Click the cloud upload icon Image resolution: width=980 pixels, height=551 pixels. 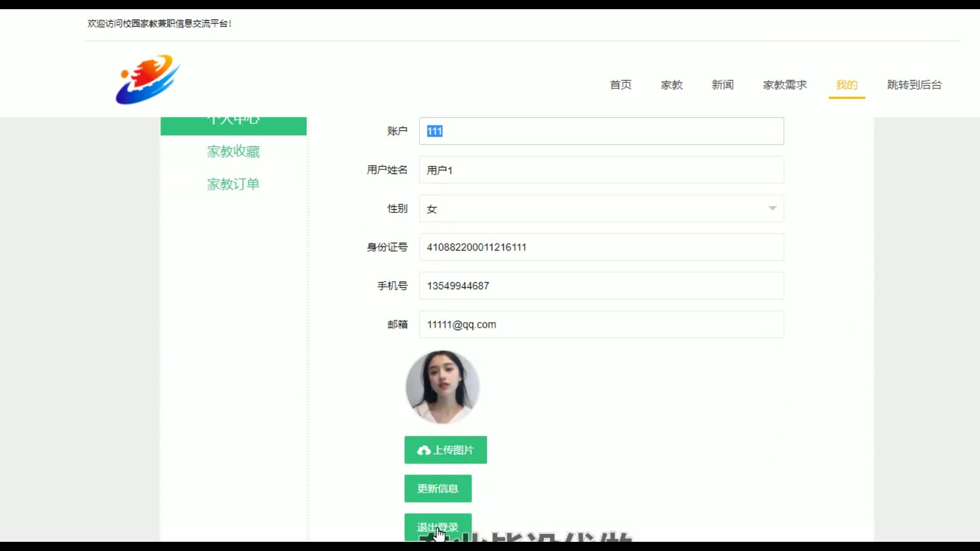point(424,450)
